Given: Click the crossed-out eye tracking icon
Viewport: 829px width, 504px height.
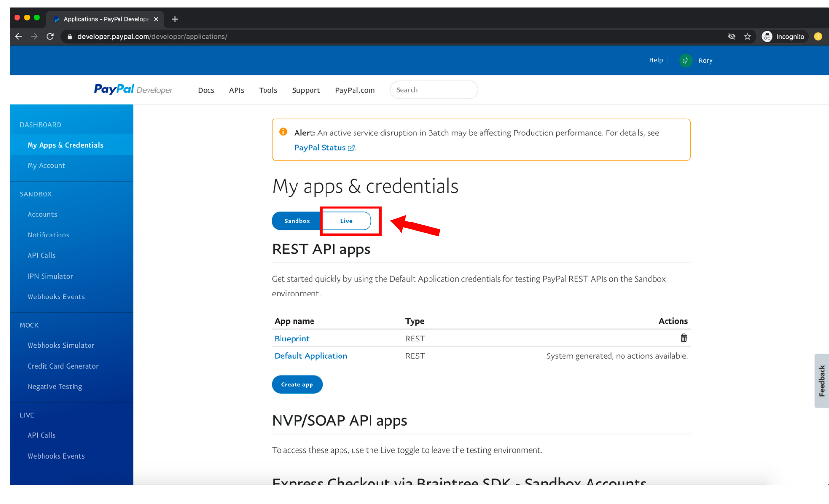Looking at the screenshot, I should pyautogui.click(x=732, y=36).
